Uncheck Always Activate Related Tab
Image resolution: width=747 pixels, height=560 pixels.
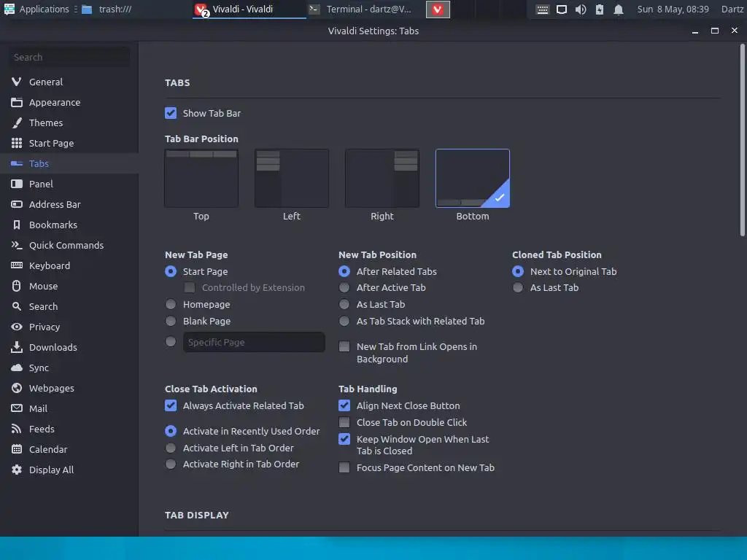pyautogui.click(x=171, y=405)
